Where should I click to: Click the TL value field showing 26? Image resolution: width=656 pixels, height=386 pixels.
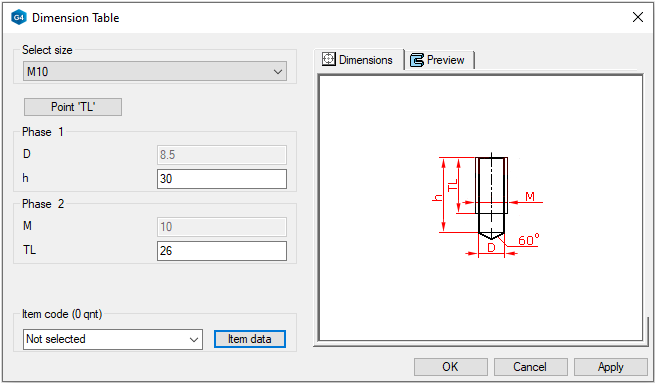(222, 251)
